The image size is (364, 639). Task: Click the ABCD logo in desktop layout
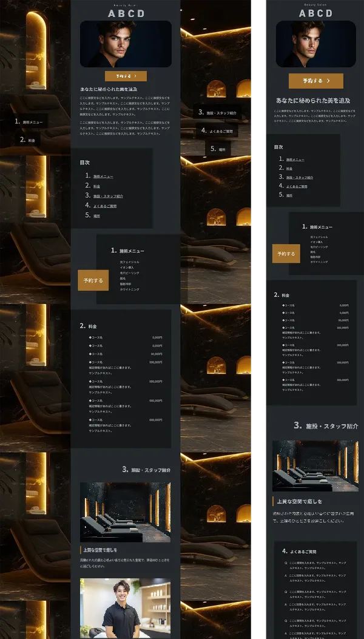pyautogui.click(x=126, y=13)
